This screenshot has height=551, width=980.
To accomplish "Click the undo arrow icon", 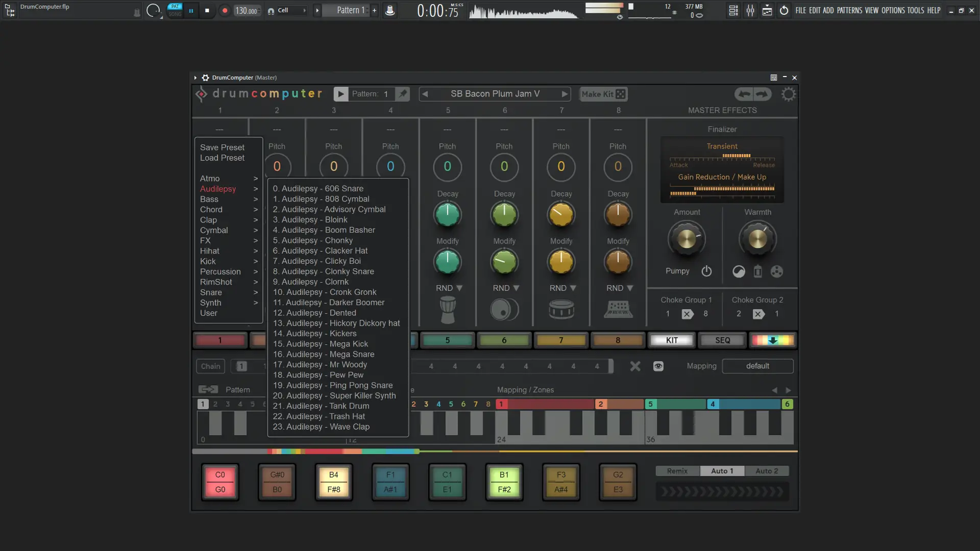I will pyautogui.click(x=744, y=94).
